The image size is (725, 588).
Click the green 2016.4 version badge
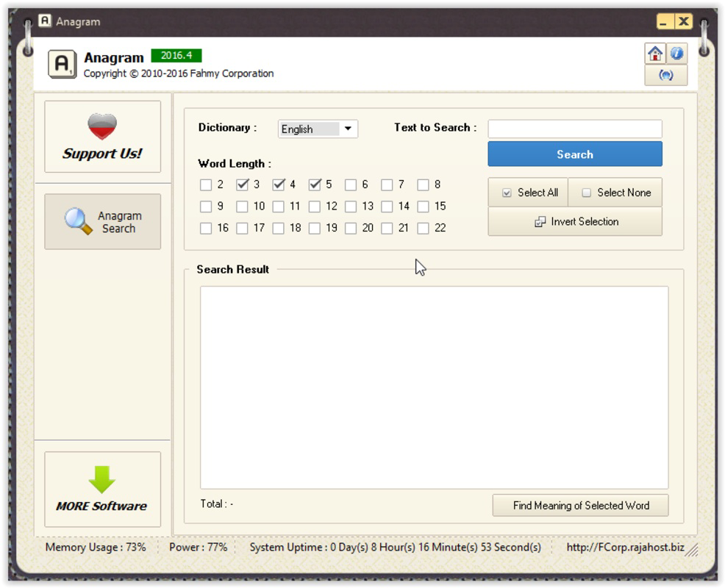click(x=176, y=55)
